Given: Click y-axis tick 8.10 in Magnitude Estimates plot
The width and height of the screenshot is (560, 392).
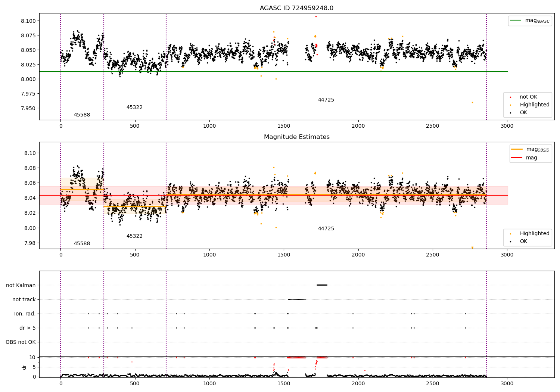Looking at the screenshot, I should [30, 153].
